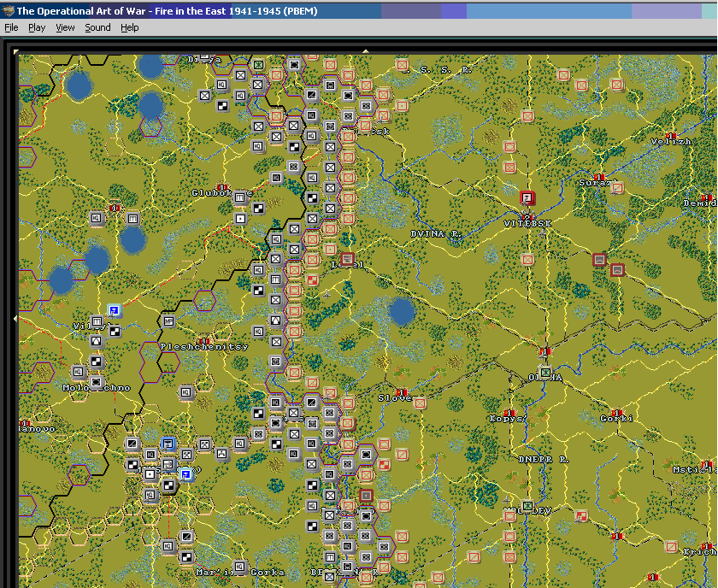Click the Pleshchenitsy town label
Viewport: 718px width, 588px height.
coord(204,347)
